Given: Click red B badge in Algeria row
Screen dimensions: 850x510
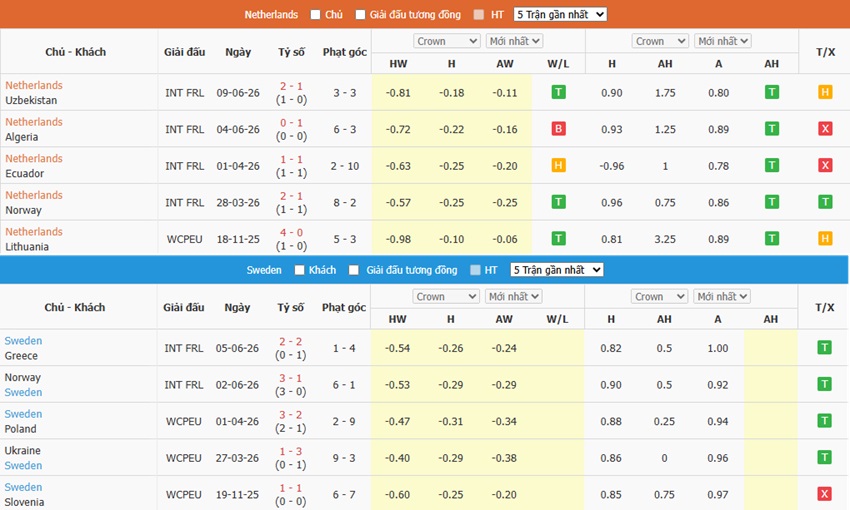Looking at the screenshot, I should [558, 129].
